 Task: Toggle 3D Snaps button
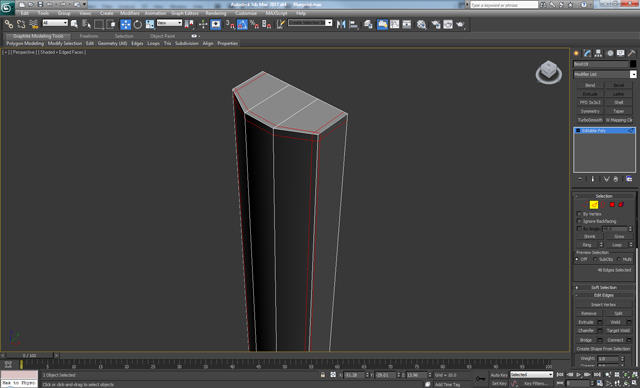pos(230,24)
